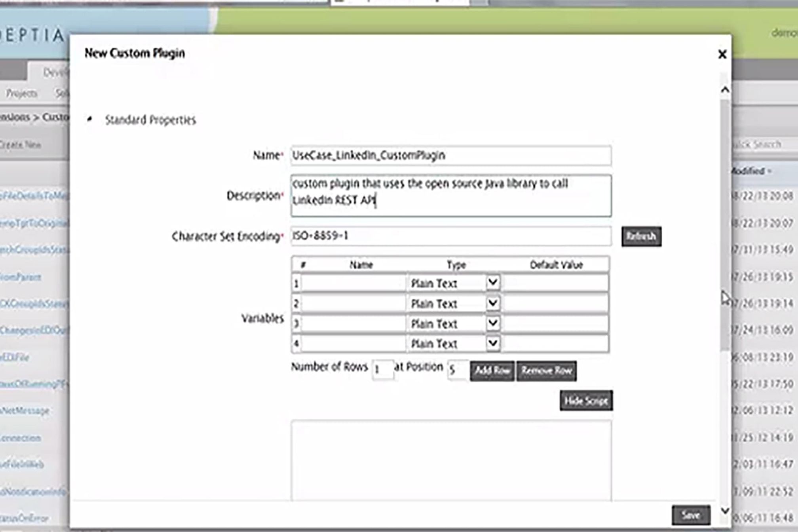The height and width of the screenshot is (532, 798).
Task: Click the Description text area
Action: pos(450,196)
